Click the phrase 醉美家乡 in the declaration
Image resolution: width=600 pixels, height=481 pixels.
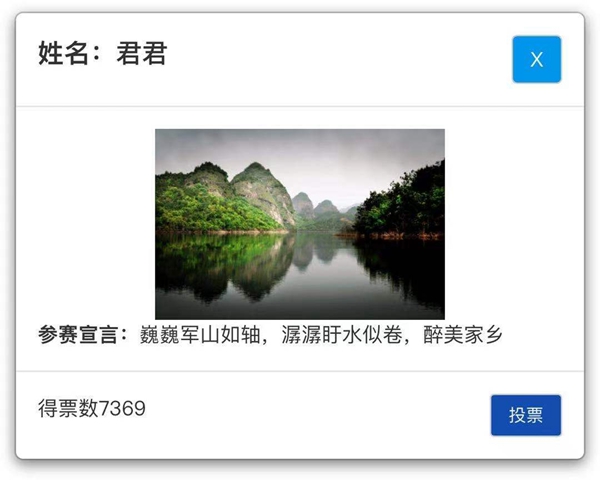coord(463,335)
